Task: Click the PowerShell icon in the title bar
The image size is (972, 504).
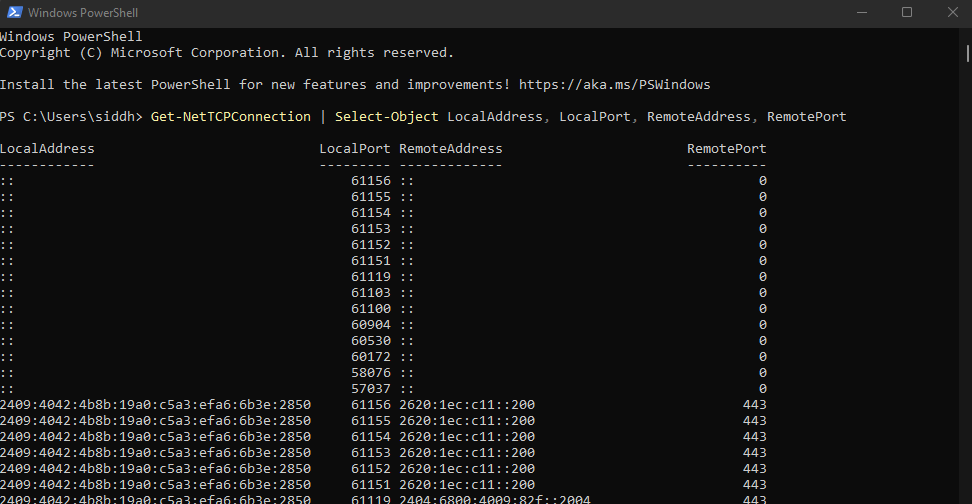Action: (15, 12)
